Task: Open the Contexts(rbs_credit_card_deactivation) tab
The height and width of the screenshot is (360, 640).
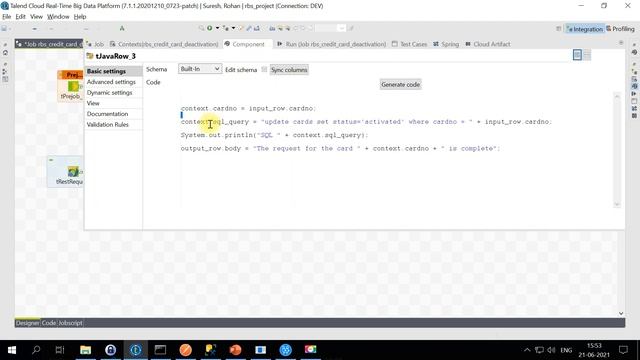Action: [x=164, y=44]
